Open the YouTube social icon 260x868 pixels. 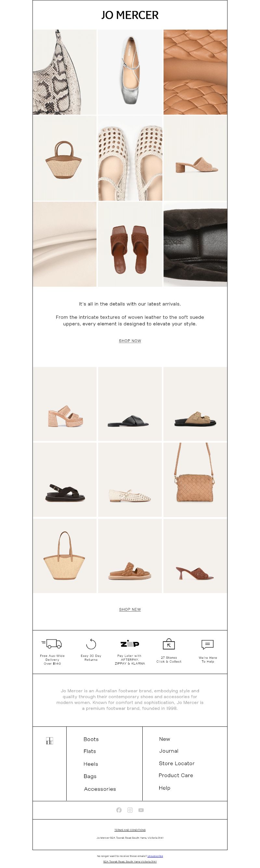tap(141, 810)
